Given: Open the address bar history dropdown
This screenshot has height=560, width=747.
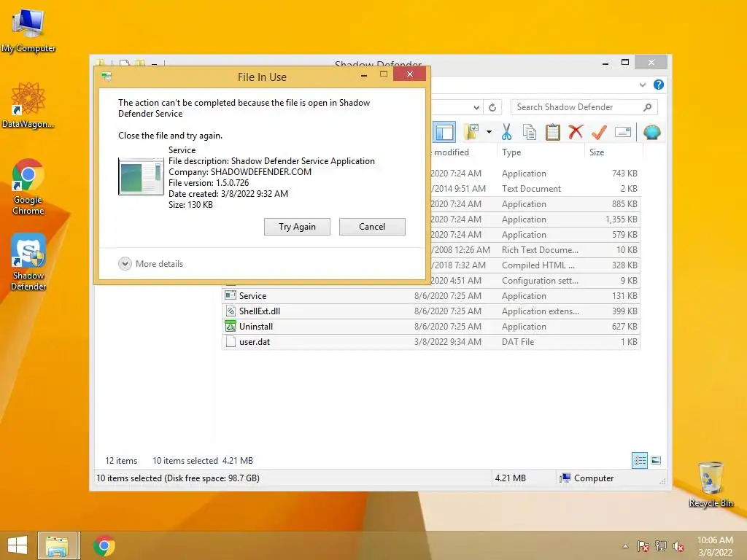Looking at the screenshot, I should [x=476, y=108].
